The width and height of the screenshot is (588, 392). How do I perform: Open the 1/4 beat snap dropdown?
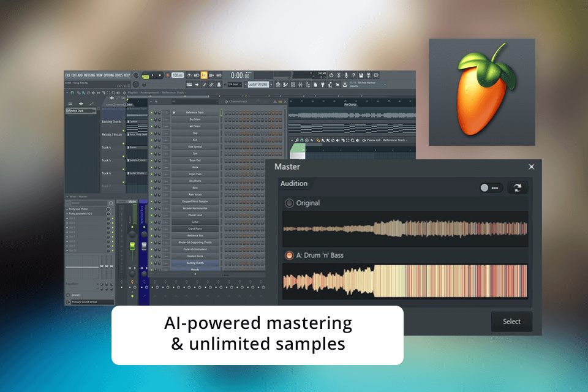(235, 85)
